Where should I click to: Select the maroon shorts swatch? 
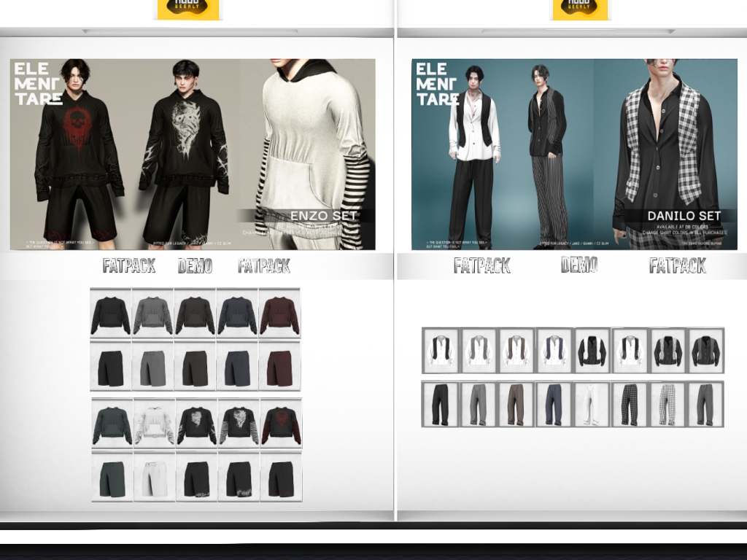pyautogui.click(x=279, y=367)
